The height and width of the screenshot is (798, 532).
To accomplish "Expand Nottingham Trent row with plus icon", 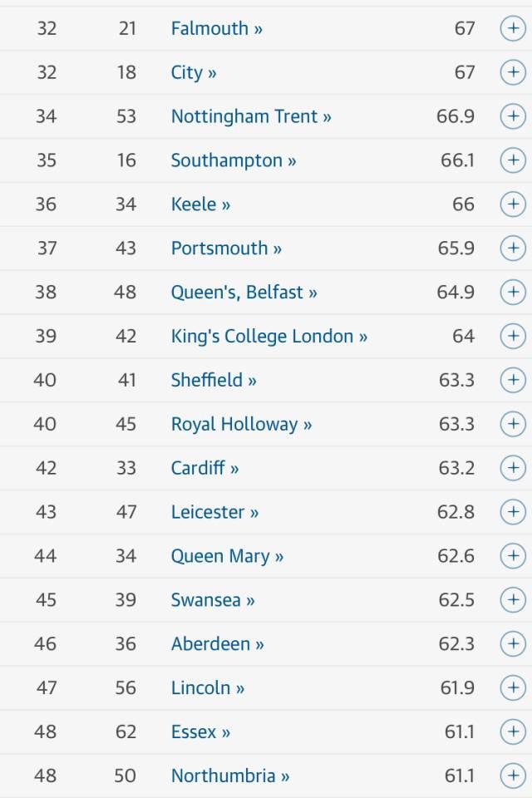I will [512, 116].
